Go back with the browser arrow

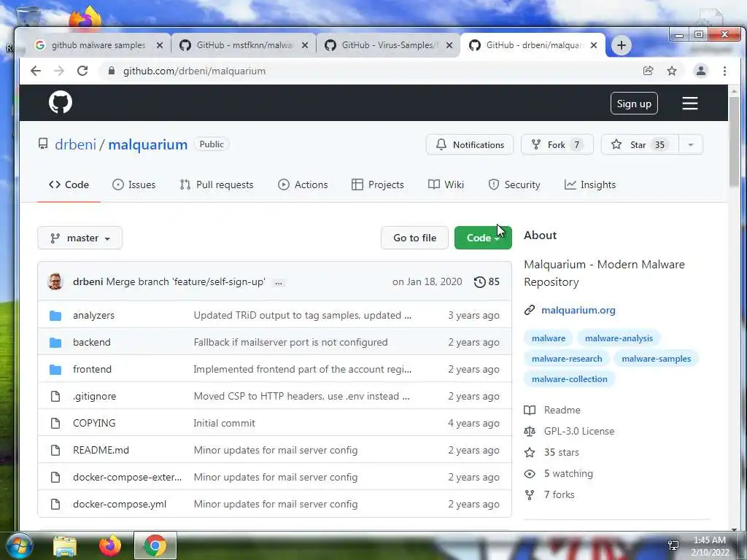36,71
